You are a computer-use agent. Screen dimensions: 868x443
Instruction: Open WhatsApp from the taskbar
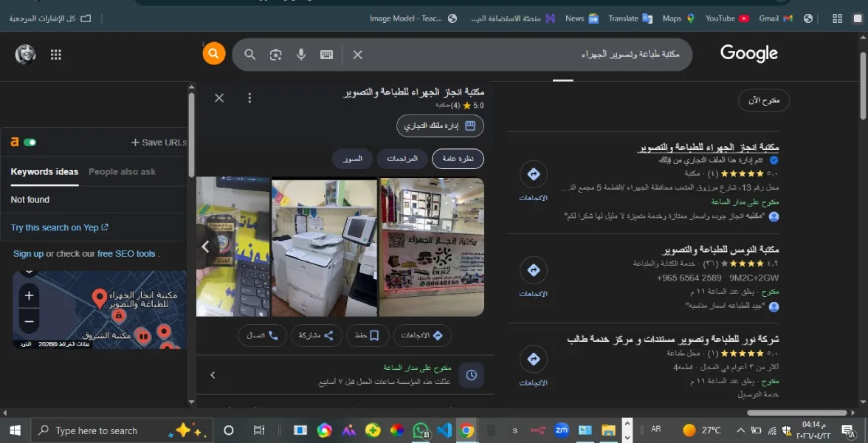tap(421, 430)
